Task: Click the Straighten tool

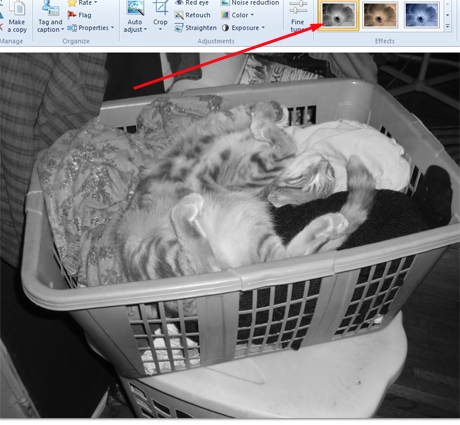Action: click(x=195, y=28)
